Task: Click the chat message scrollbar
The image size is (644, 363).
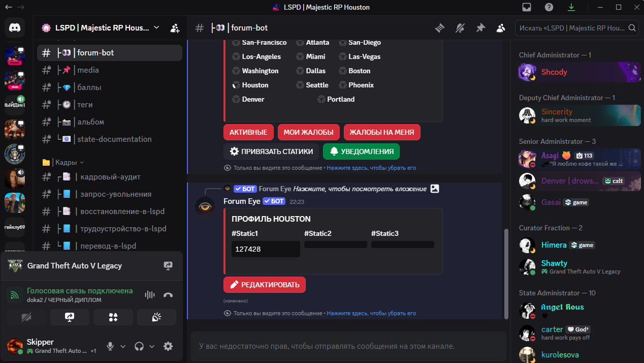Action: [505, 274]
